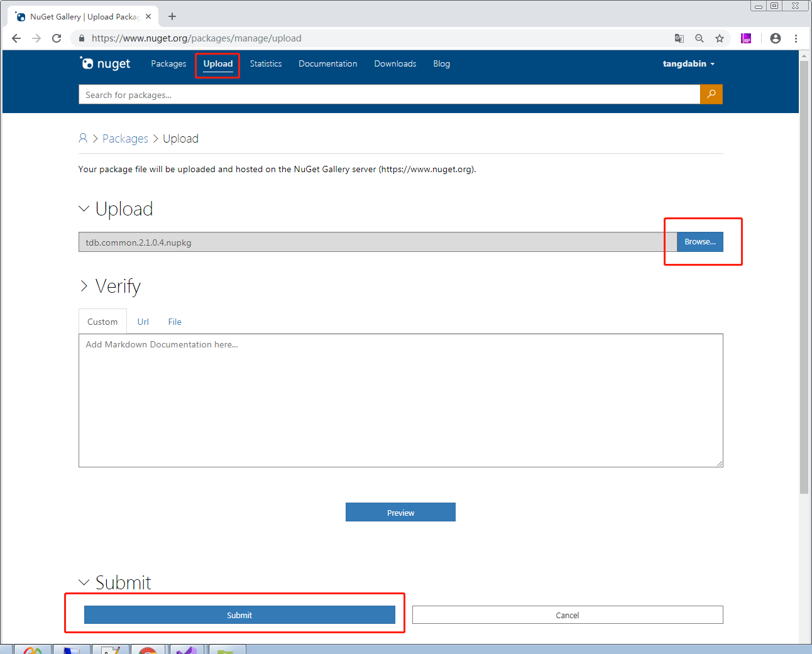Select the NuGet Gallery browser tab

coord(84,17)
